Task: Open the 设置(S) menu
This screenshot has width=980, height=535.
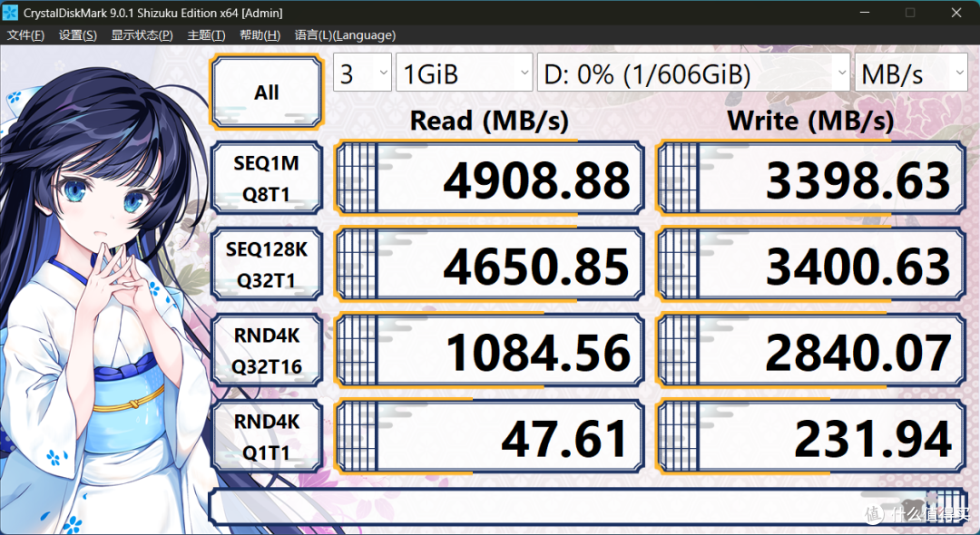Action: coord(77,35)
